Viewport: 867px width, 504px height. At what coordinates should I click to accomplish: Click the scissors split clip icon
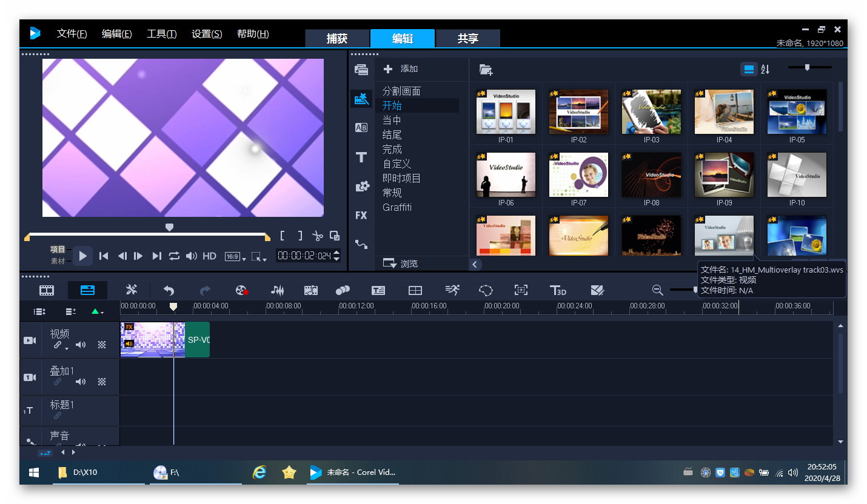(317, 236)
